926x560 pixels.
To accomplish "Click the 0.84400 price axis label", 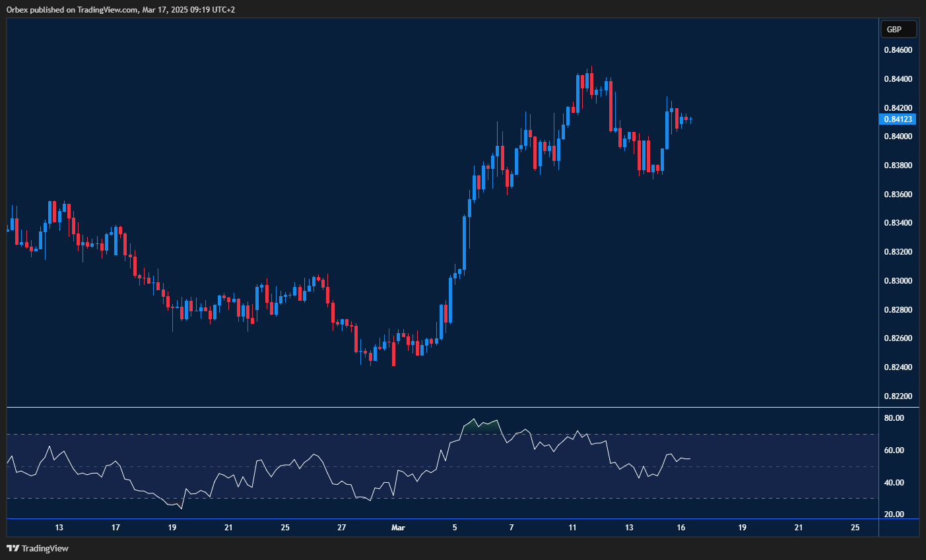I will pos(898,78).
